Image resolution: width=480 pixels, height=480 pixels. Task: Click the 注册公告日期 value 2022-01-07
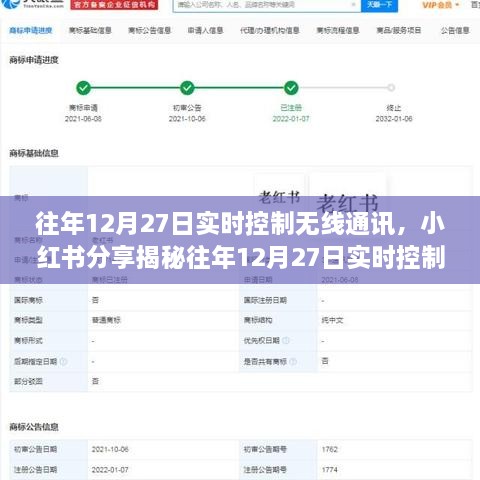[110, 470]
